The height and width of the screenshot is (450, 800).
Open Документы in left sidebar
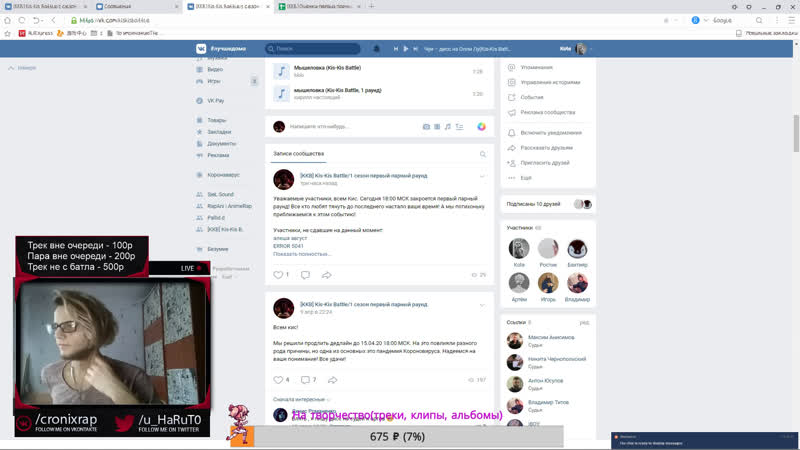pos(221,143)
